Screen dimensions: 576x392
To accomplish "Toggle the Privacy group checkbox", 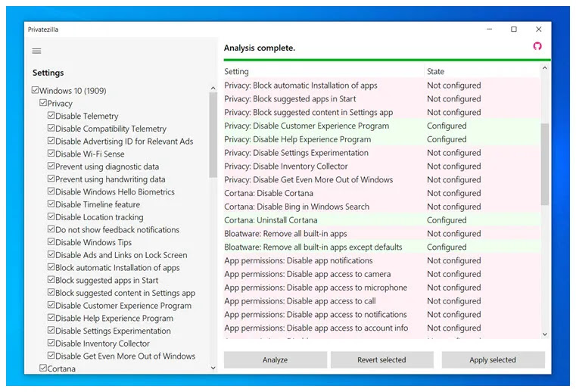I will pos(43,103).
